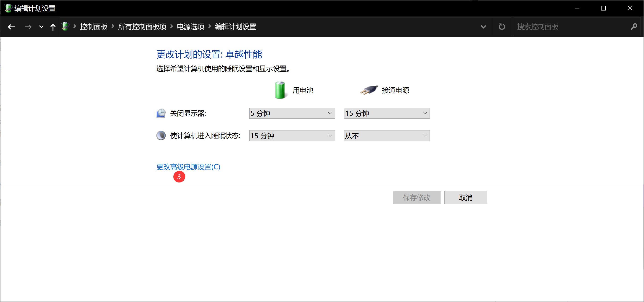Open battery sleep dropdown showing 15 分钟
This screenshot has width=644, height=302.
click(292, 136)
